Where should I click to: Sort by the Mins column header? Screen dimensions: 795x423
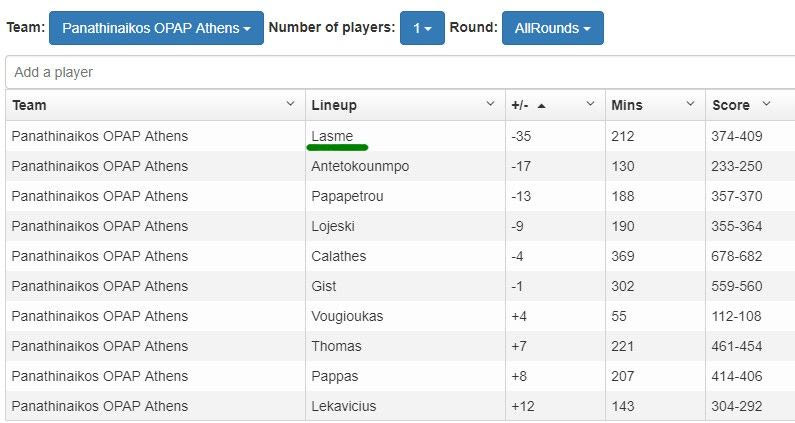click(627, 105)
